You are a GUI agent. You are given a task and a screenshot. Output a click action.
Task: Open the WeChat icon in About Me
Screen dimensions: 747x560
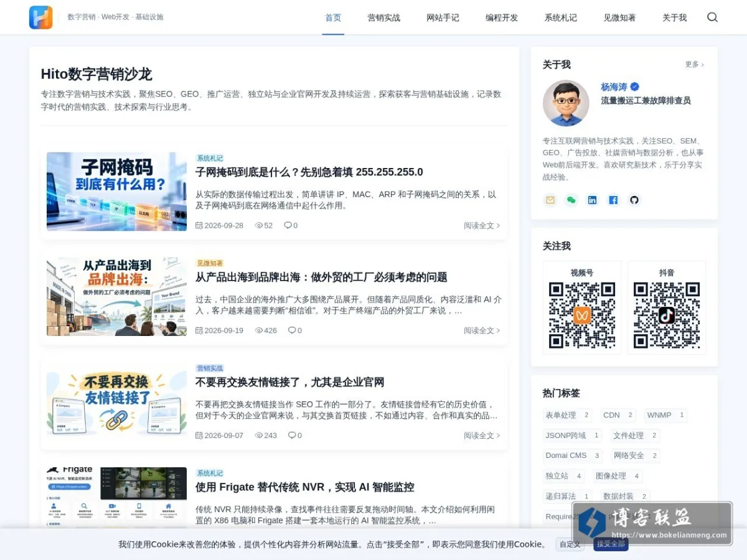coord(571,200)
